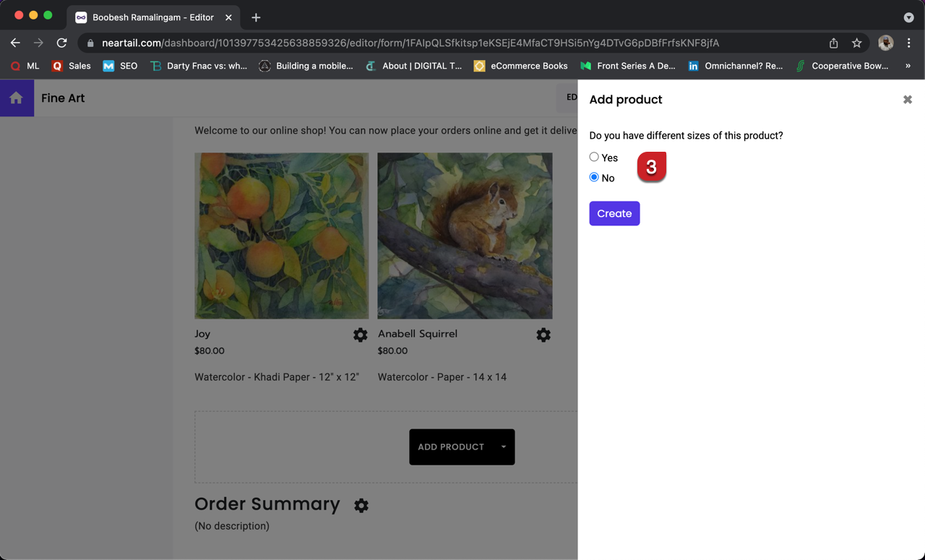Click the browser share icon
This screenshot has height=560, width=925.
(x=833, y=43)
